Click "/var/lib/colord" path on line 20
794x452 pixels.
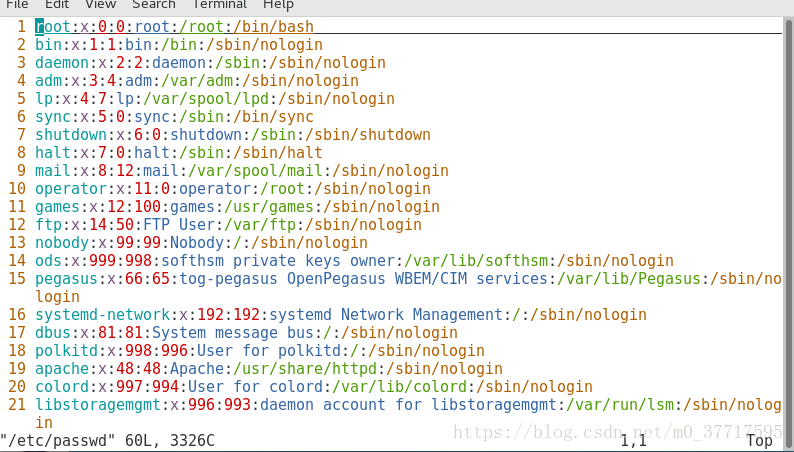pos(399,387)
